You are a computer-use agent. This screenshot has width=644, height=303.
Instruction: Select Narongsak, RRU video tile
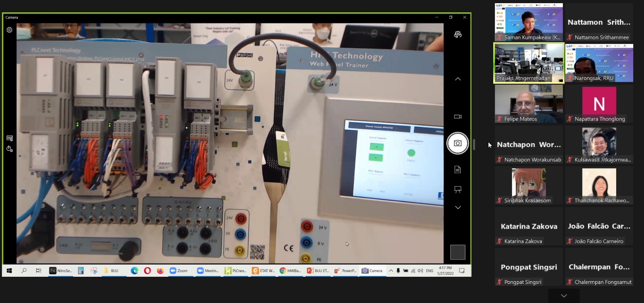[599, 63]
